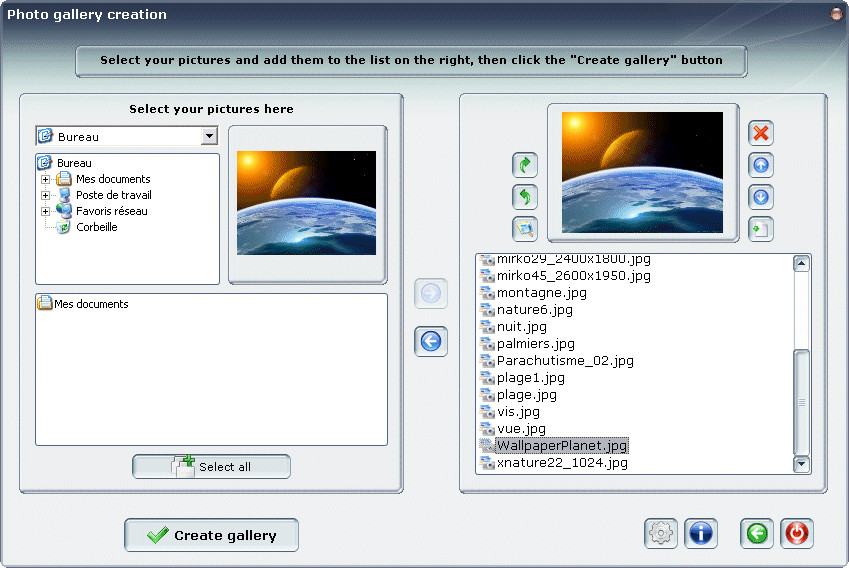
Task: Click the Create gallery button
Action: [211, 535]
